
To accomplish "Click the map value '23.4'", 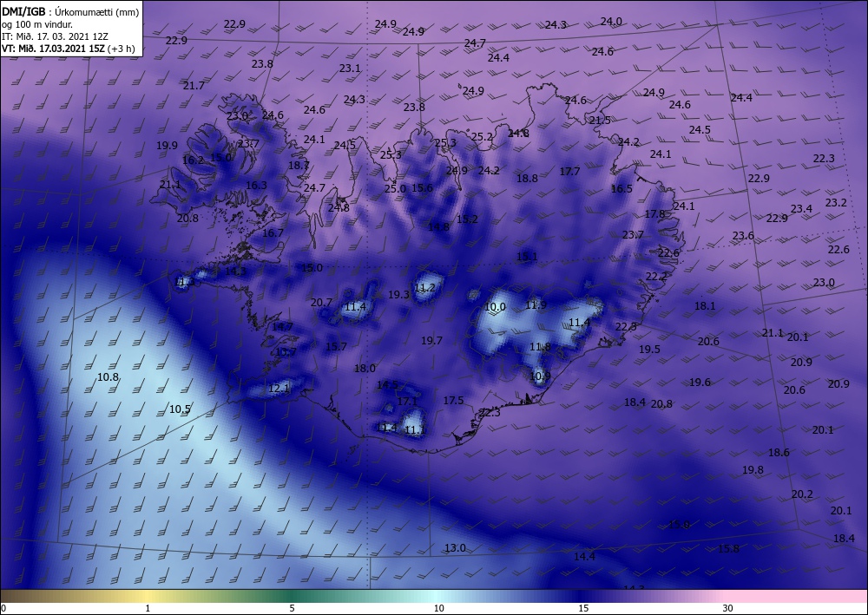I will click(801, 208).
